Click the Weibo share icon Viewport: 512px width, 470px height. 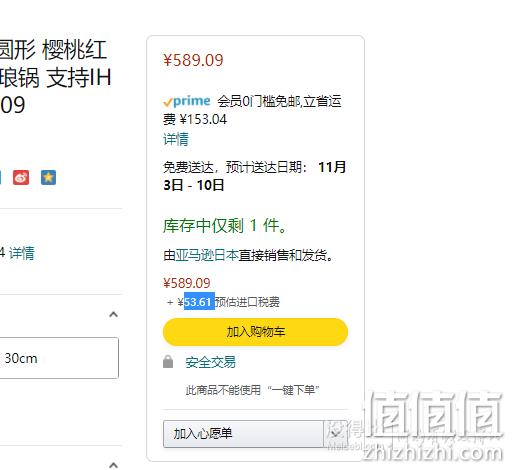[x=21, y=177]
